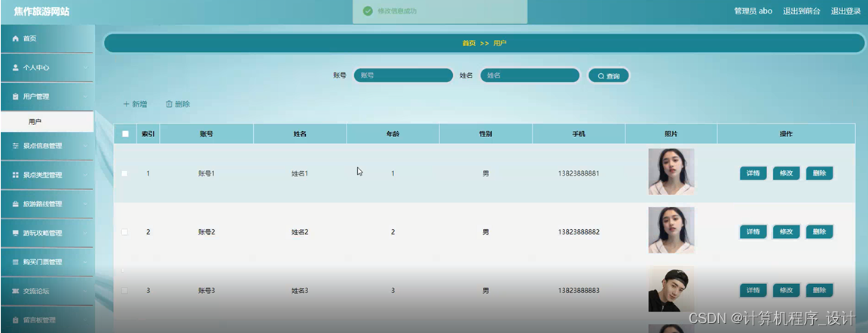Viewport: 868px width, 333px height.
Task: Click 删除 button for 账号3
Action: [819, 290]
